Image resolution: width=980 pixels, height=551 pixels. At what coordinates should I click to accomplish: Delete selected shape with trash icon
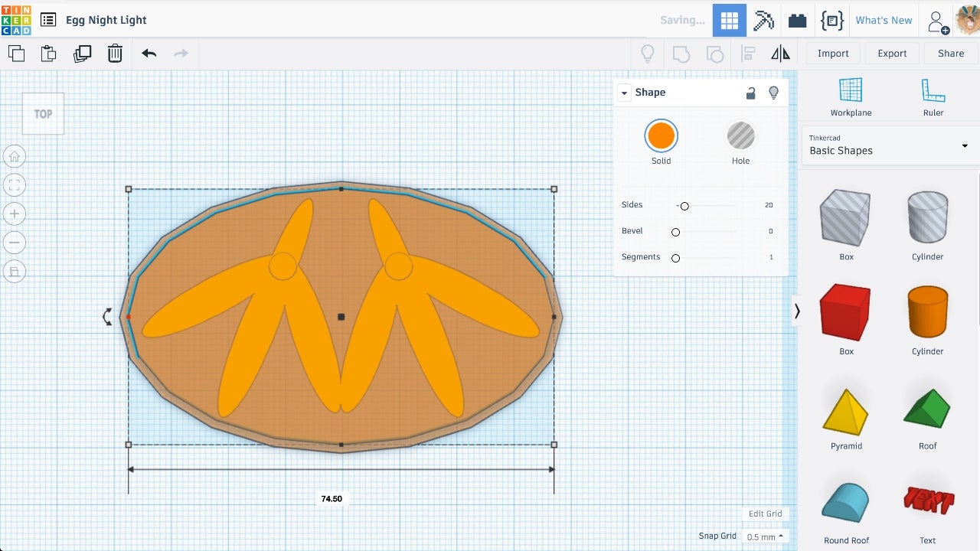(115, 54)
